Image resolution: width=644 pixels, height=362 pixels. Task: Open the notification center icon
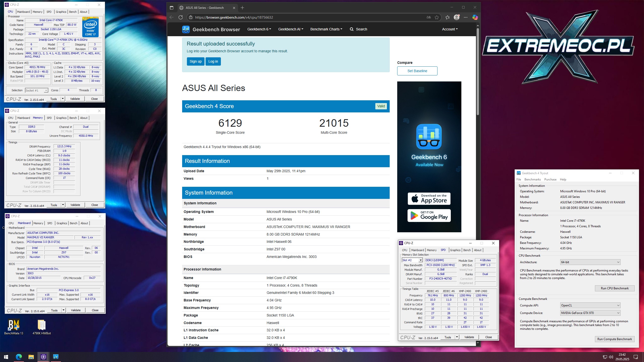pyautogui.click(x=636, y=357)
